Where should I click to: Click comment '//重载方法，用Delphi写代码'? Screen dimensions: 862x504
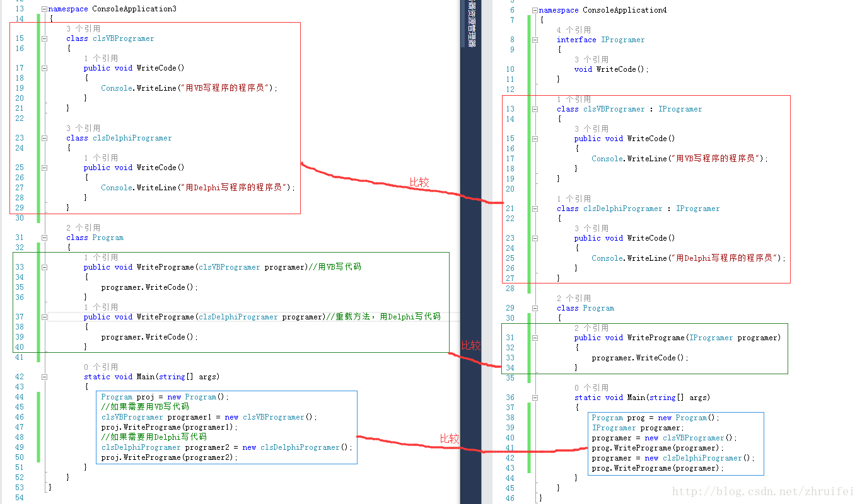pyautogui.click(x=383, y=317)
